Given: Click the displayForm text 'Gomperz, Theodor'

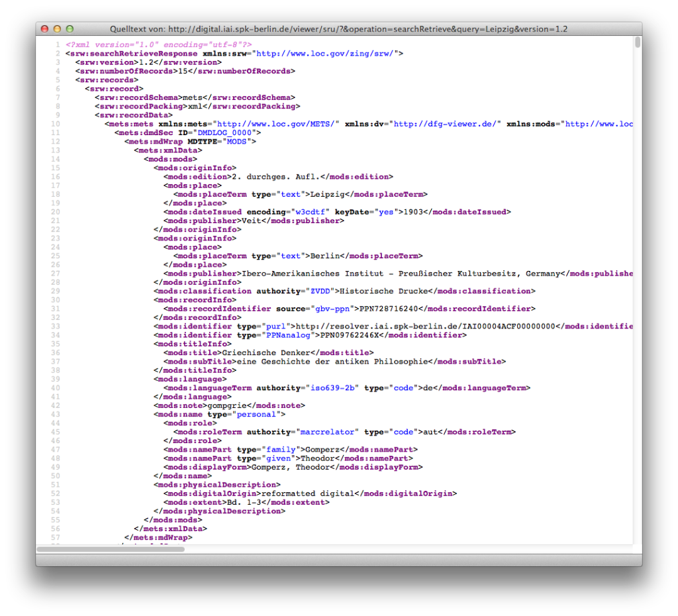Looking at the screenshot, I should (291, 467).
